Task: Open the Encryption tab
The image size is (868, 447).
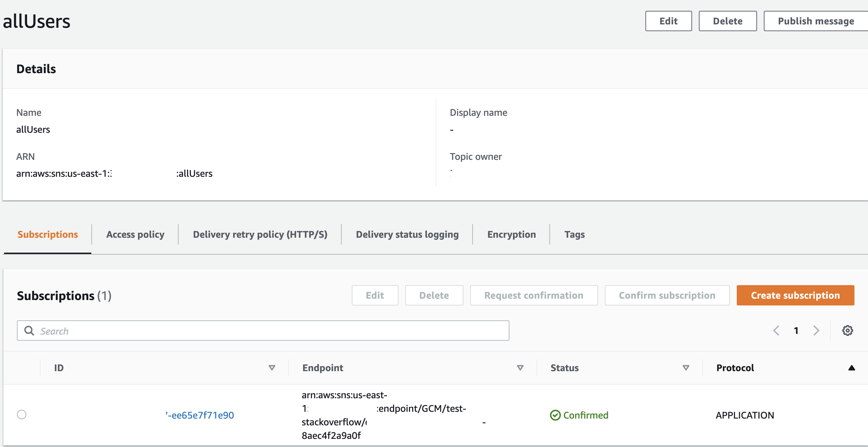Action: click(x=511, y=234)
